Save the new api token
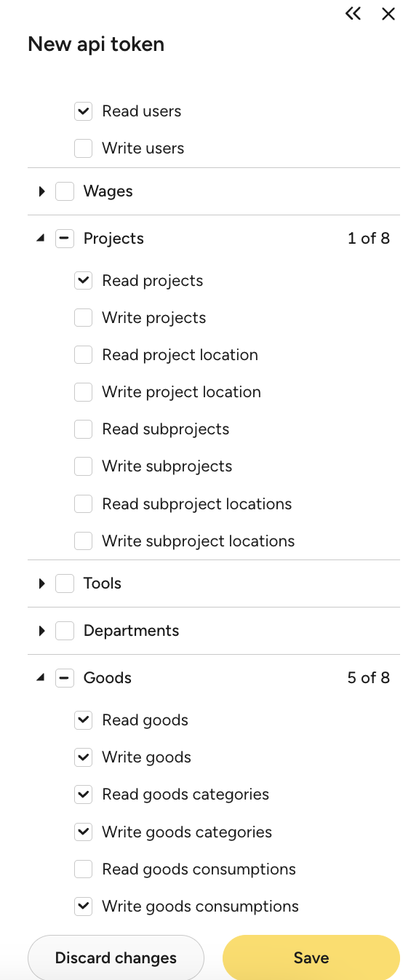Image resolution: width=403 pixels, height=980 pixels. pos(311,958)
